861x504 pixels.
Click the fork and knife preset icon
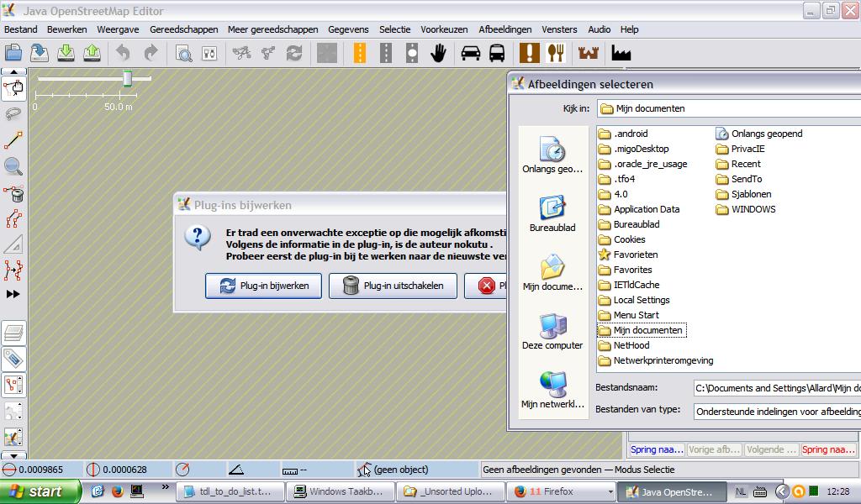click(x=555, y=53)
